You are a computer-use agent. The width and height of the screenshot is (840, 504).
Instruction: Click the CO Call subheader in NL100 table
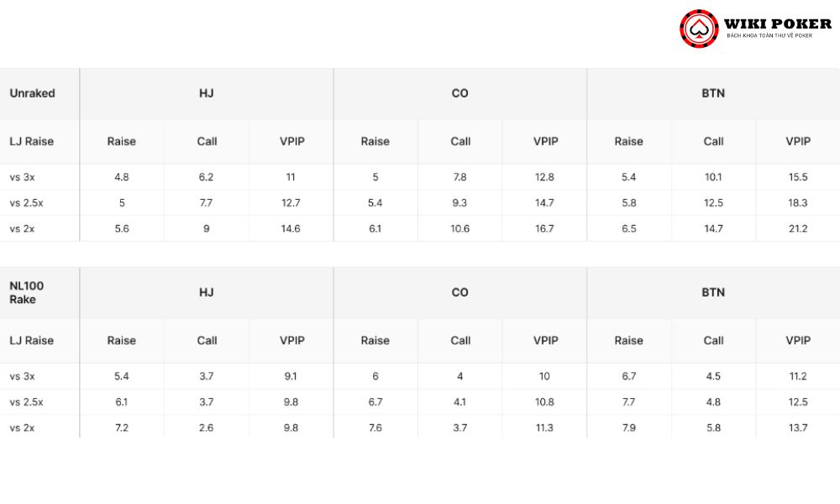point(460,341)
